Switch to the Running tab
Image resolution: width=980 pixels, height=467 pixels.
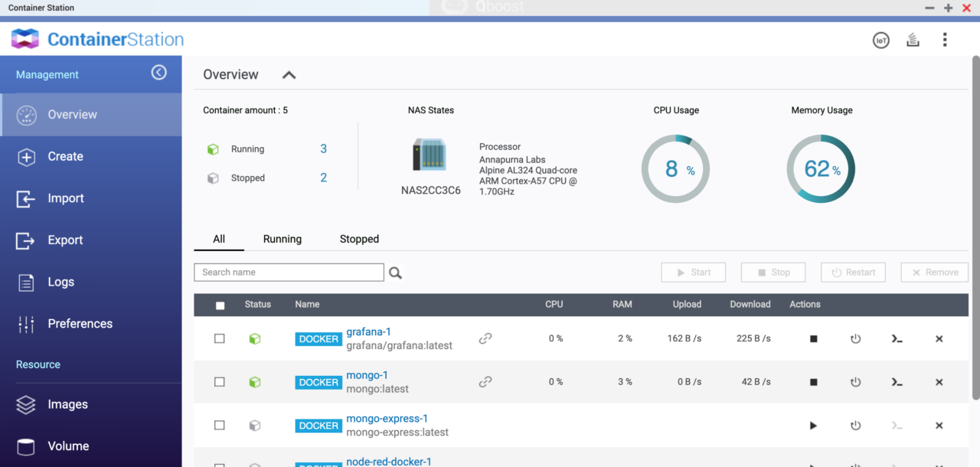click(282, 239)
